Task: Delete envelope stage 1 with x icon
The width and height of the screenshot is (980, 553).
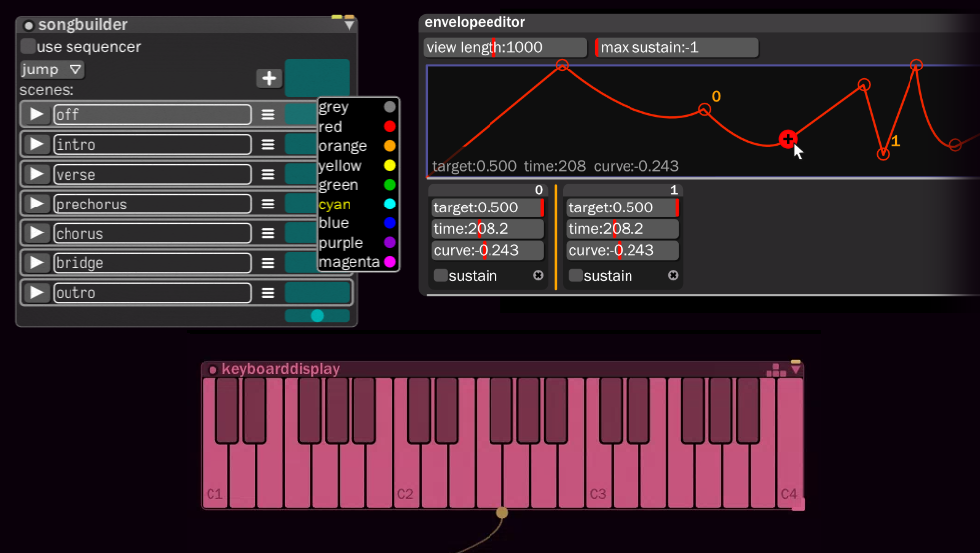Action: 673,276
